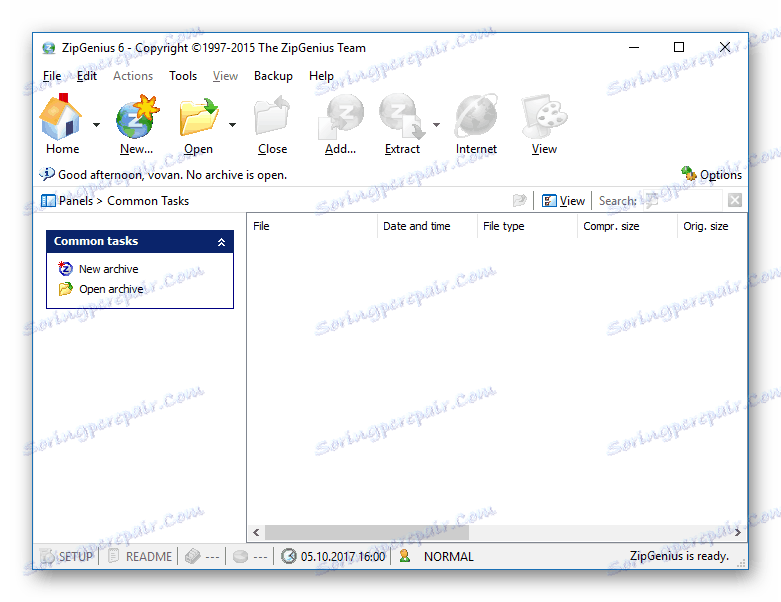Click the ZipGenius title bar app icon
The image size is (781, 602).
(x=49, y=48)
